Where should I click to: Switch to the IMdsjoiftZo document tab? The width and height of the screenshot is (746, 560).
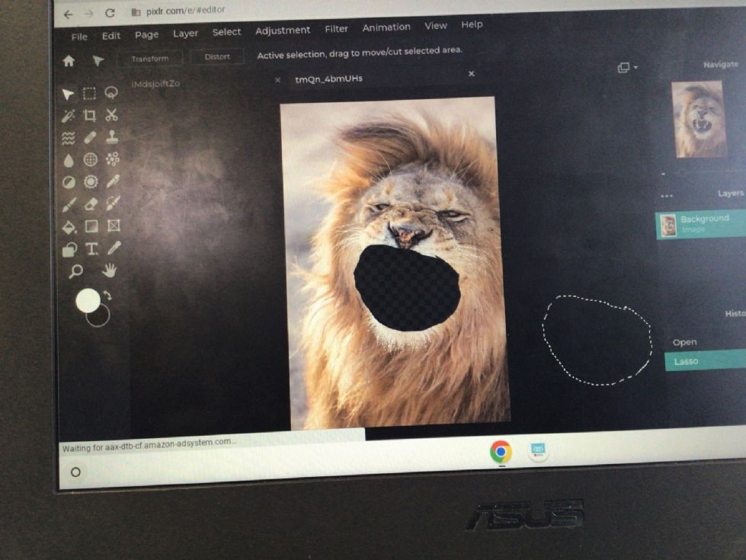(155, 84)
